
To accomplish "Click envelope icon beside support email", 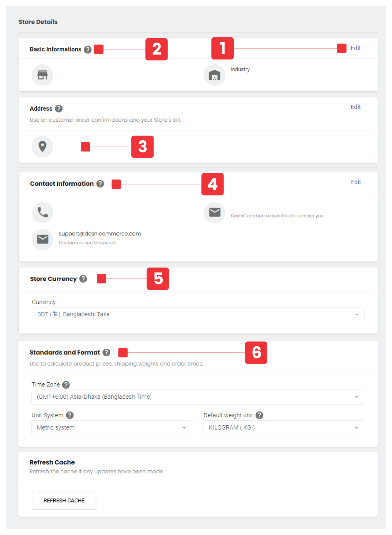I will tap(43, 239).
